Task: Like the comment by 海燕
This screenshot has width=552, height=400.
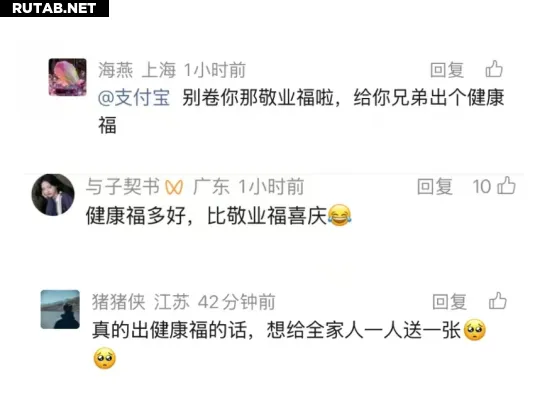Action: pos(494,69)
